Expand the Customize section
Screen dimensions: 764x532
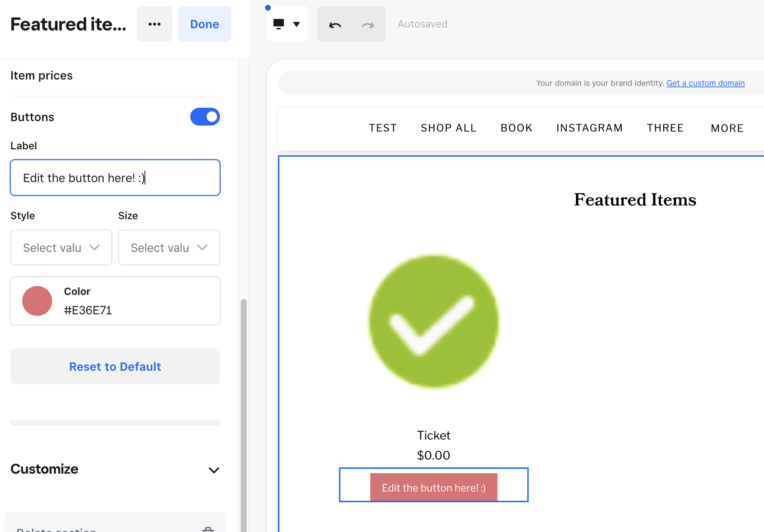[x=214, y=470]
